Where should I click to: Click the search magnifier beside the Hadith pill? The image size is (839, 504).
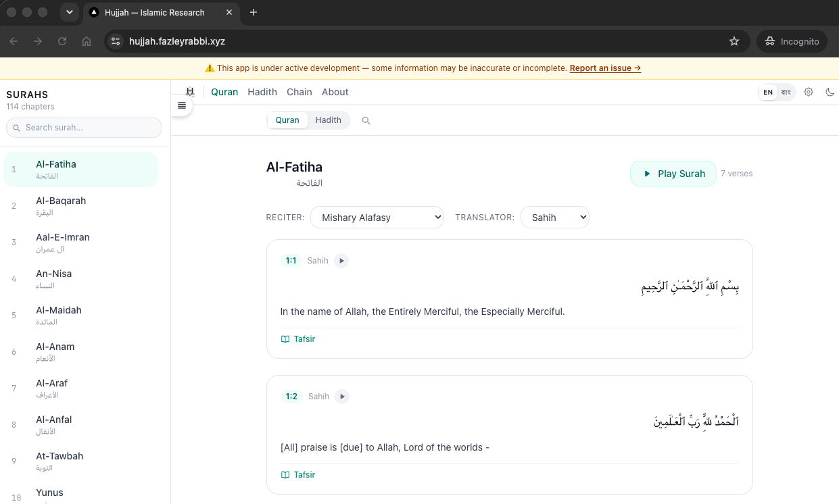pos(366,121)
